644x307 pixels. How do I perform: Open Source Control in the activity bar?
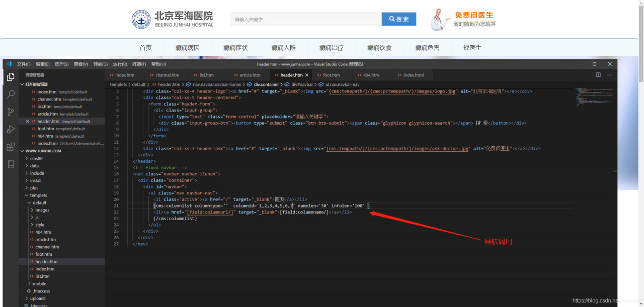click(11, 112)
